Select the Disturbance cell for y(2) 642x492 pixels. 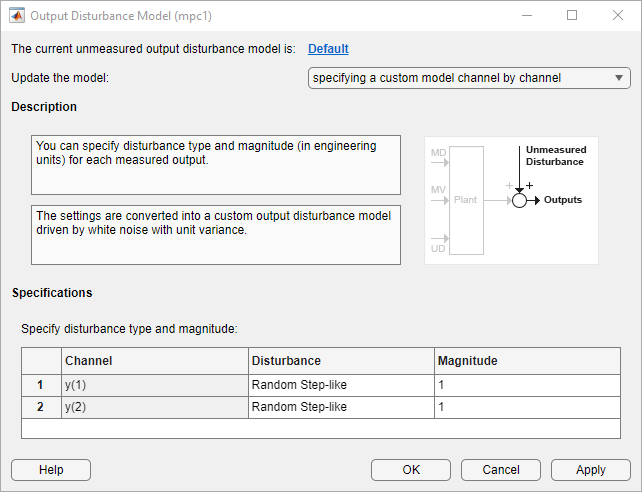340,407
